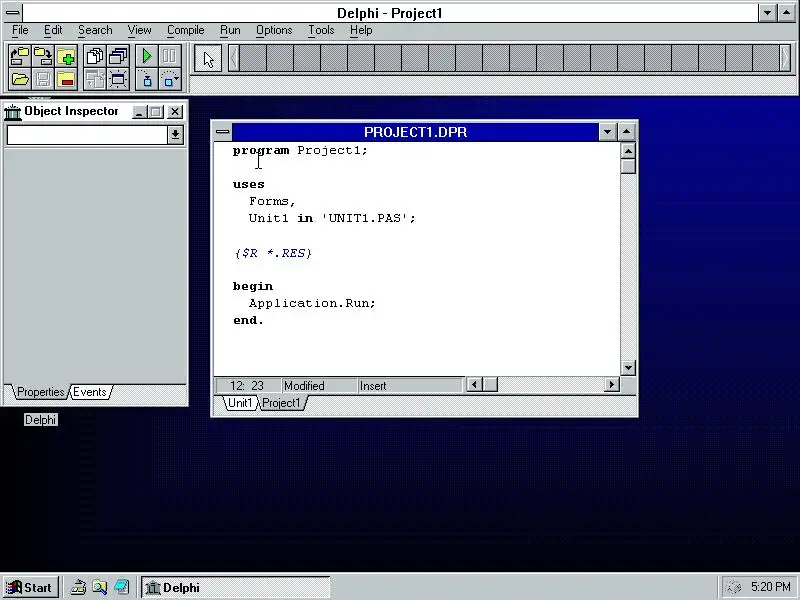Viewport: 800px width, 600px height.
Task: Click the editor vertical scrollbar thumb
Action: pyautogui.click(x=628, y=166)
